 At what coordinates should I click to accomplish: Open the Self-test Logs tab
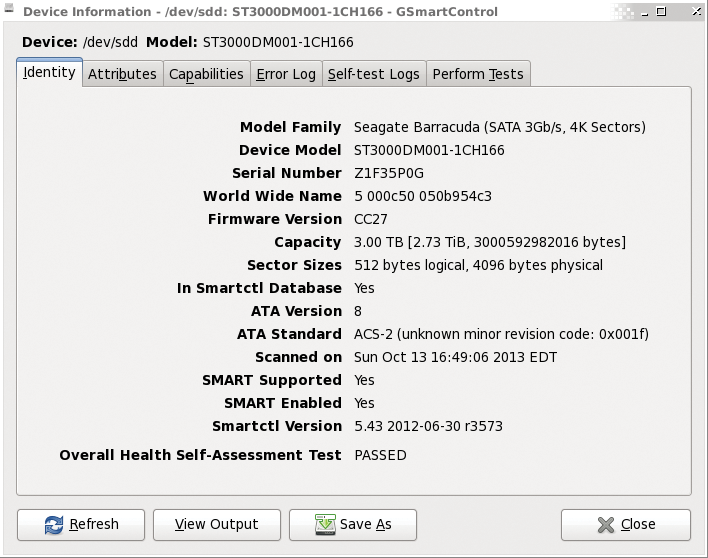(x=374, y=74)
